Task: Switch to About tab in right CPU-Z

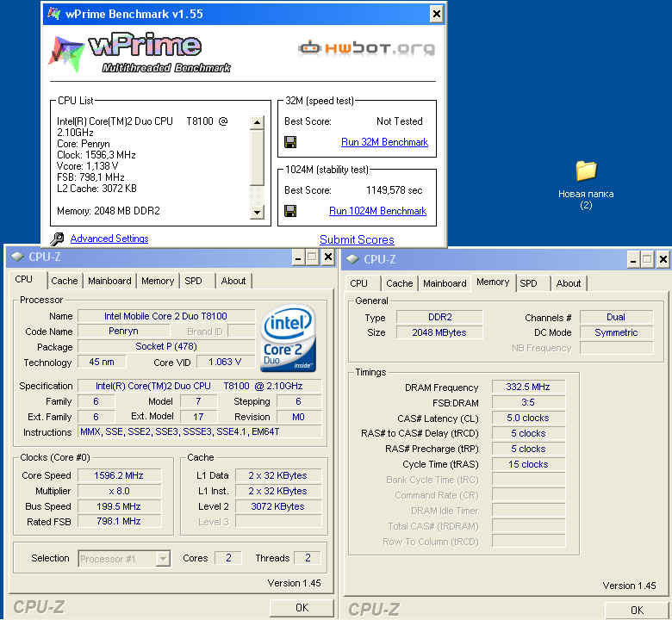Action: coord(569,283)
